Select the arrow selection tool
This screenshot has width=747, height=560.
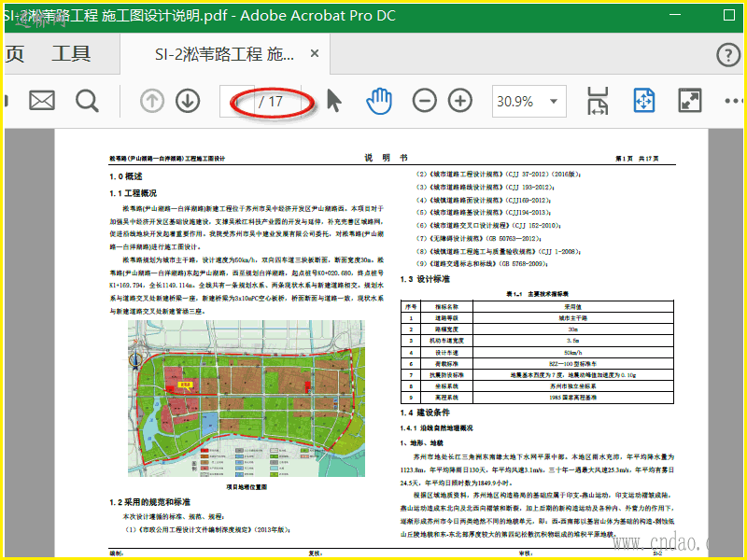[334, 101]
